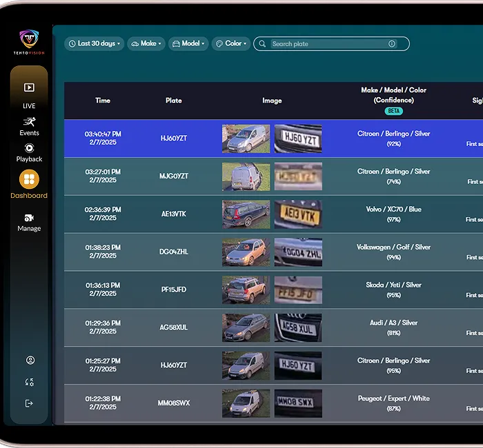Open plate crop thumbnail in PF15JFD row
Viewport: 483px width, 448px height.
[298, 290]
